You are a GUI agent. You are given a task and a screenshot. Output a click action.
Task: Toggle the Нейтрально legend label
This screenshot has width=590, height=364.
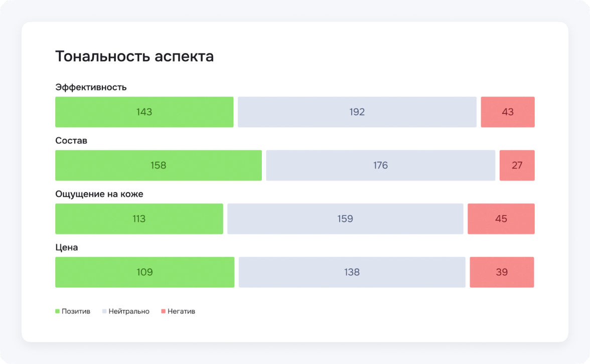pyautogui.click(x=129, y=311)
